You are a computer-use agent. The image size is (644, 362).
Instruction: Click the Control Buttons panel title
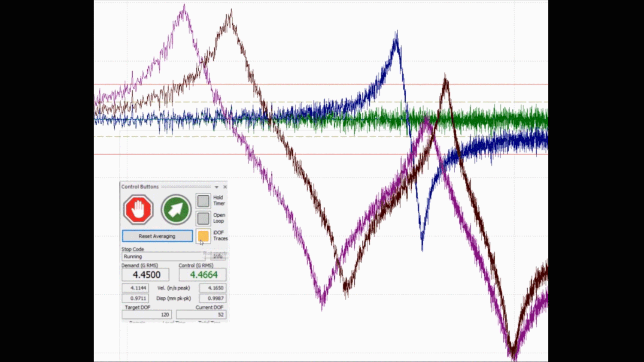click(140, 187)
